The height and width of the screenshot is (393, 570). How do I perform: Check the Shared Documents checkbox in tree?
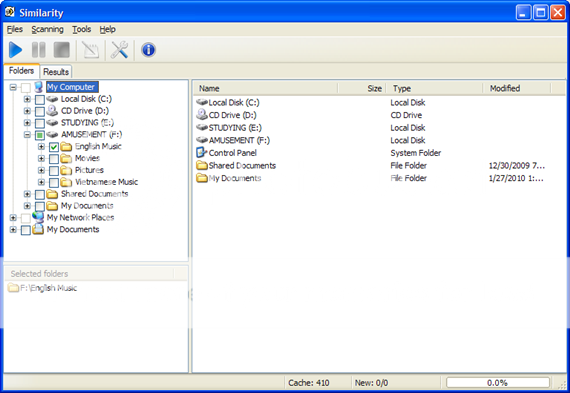40,194
